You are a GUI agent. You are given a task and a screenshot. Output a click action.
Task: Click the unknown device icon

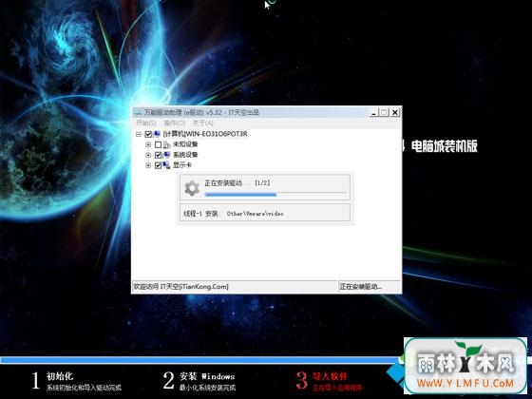pyautogui.click(x=166, y=144)
